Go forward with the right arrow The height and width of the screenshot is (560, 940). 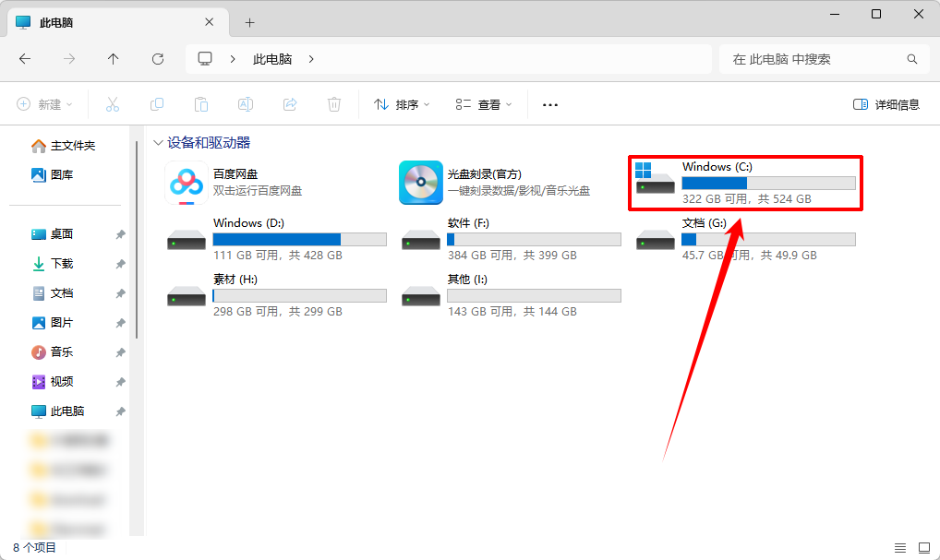pyautogui.click(x=69, y=59)
